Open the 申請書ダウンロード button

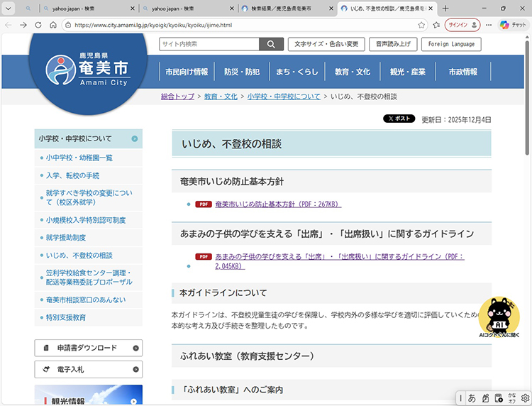(x=88, y=348)
